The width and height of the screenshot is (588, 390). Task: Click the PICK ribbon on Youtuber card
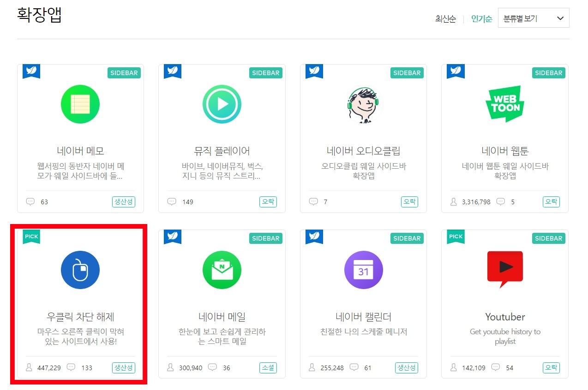[456, 237]
